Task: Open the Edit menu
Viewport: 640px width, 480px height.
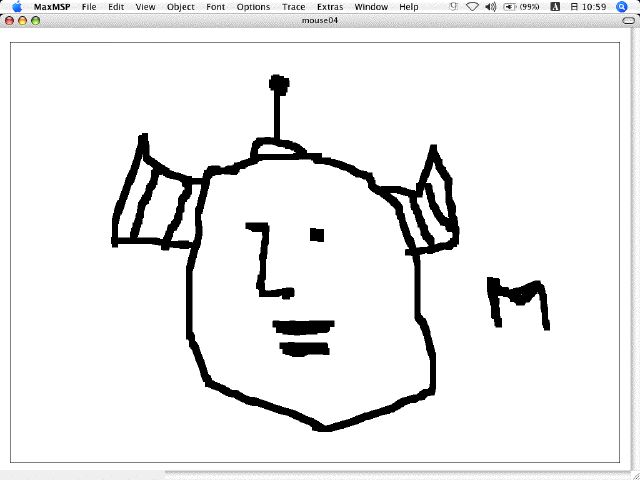Action: tap(116, 7)
